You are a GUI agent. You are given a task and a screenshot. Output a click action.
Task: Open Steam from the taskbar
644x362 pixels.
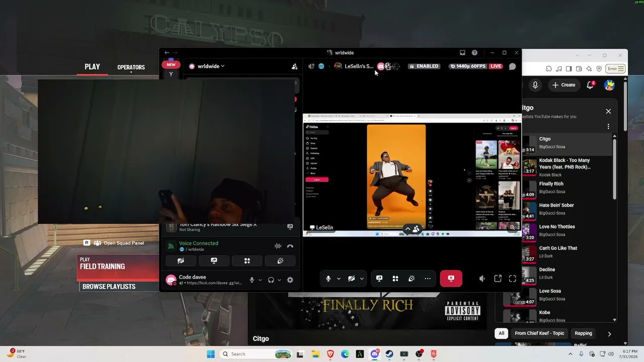click(389, 354)
